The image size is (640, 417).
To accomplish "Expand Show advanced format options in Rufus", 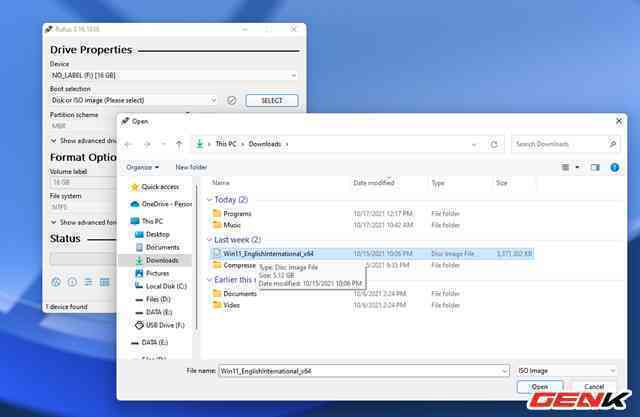I will pos(84,222).
